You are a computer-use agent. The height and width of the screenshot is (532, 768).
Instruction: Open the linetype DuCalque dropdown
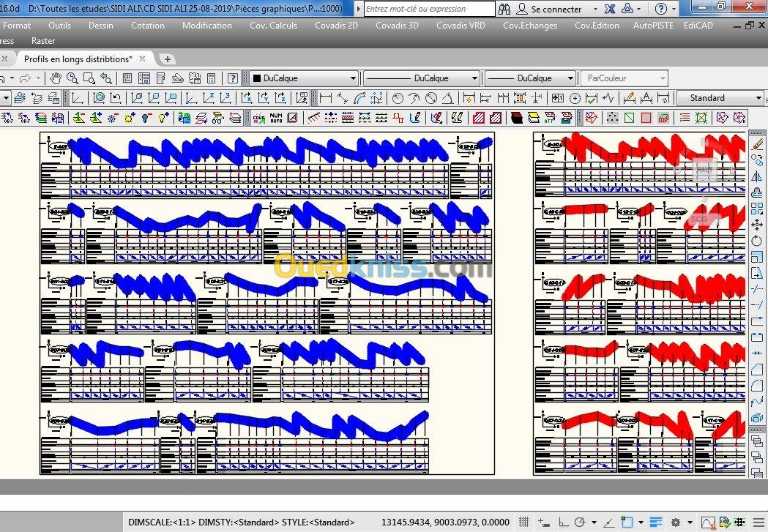pyautogui.click(x=421, y=78)
